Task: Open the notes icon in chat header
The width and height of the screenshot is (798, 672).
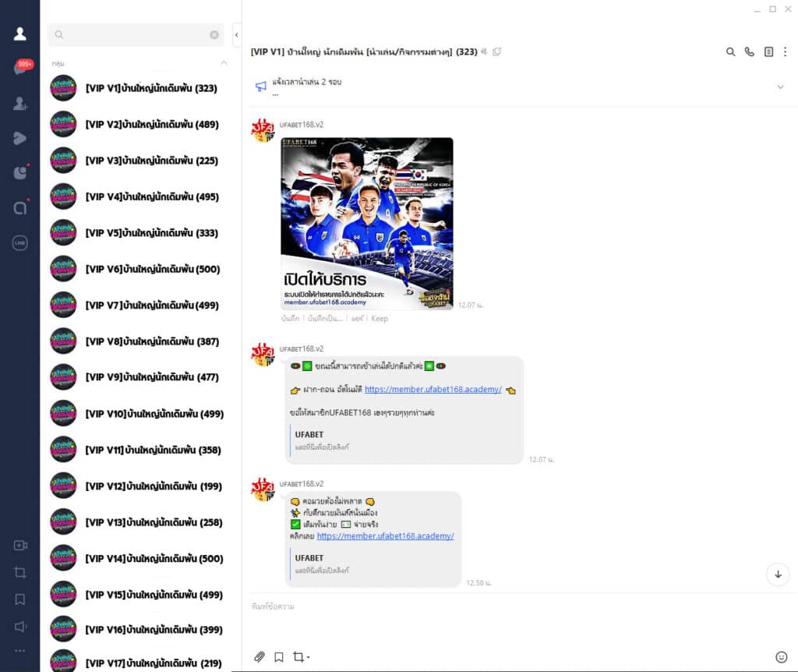Action: 768,51
